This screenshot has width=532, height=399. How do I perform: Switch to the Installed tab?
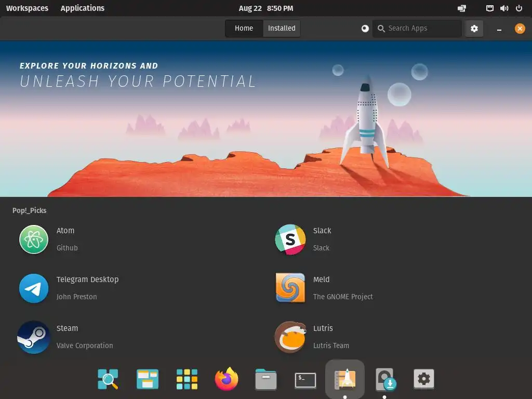coord(282,28)
